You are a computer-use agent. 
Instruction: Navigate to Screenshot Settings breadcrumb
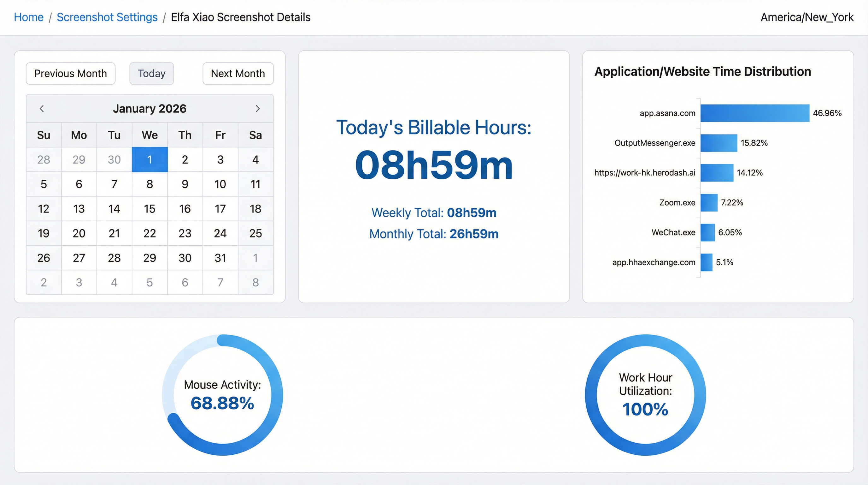pos(107,17)
